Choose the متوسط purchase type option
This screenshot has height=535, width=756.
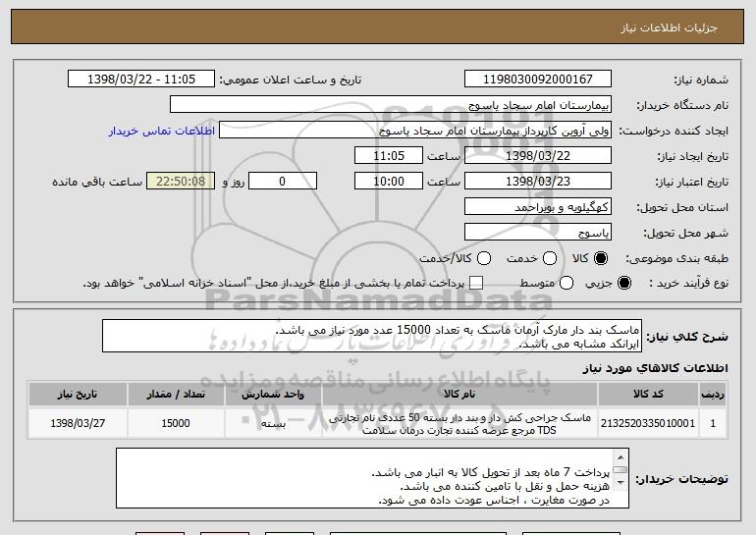[x=567, y=284]
